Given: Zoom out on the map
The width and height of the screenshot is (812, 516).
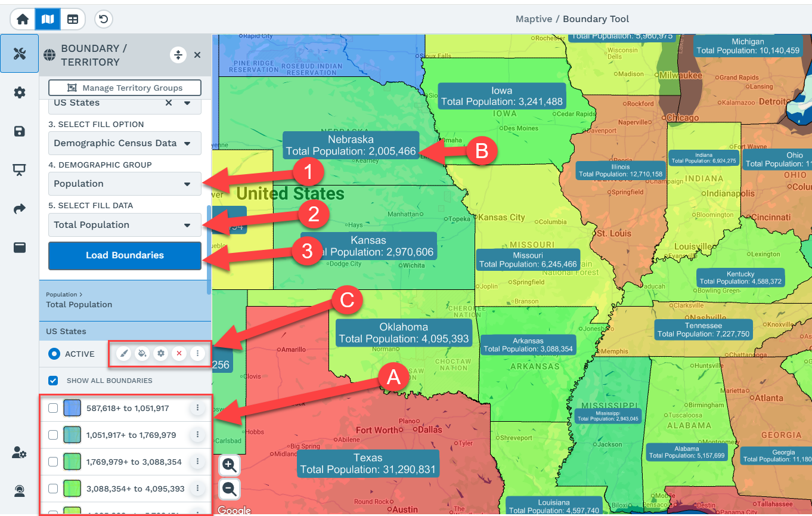Looking at the screenshot, I should click(230, 489).
